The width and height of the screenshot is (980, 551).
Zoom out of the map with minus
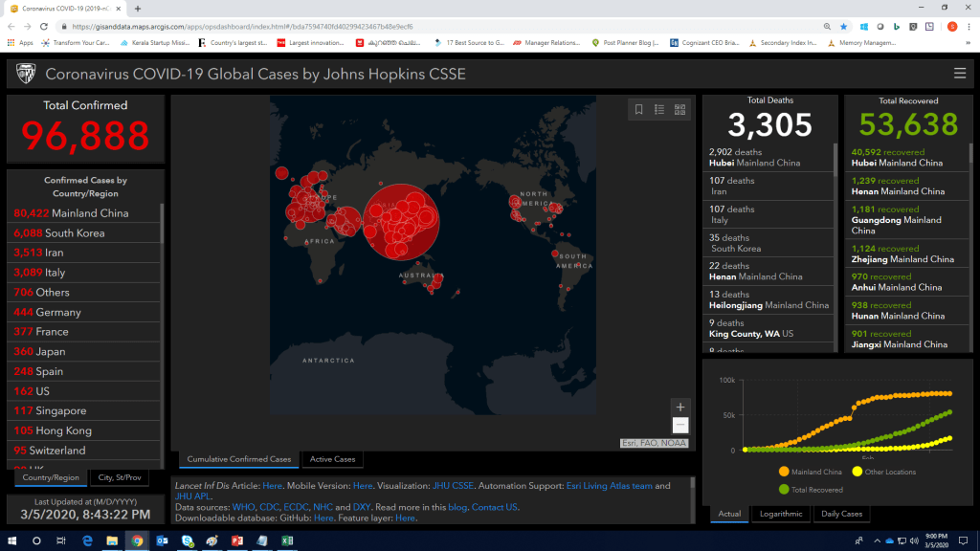[x=679, y=425]
